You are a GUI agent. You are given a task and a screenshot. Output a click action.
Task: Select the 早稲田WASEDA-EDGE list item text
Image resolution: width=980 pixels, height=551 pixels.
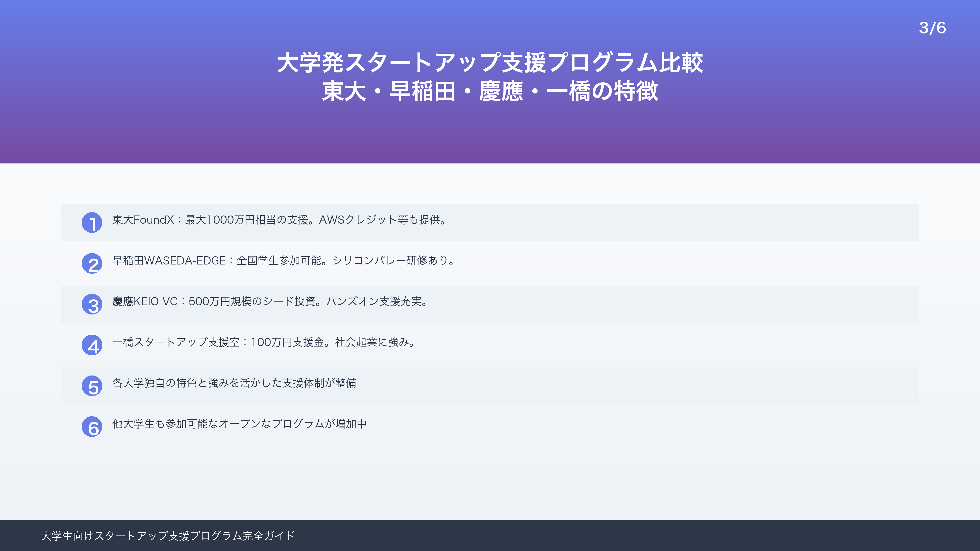pos(284,260)
